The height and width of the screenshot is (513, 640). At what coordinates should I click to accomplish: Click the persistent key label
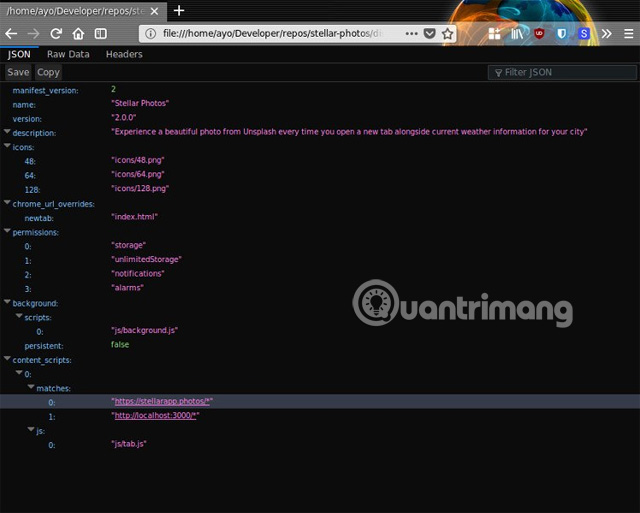point(44,346)
